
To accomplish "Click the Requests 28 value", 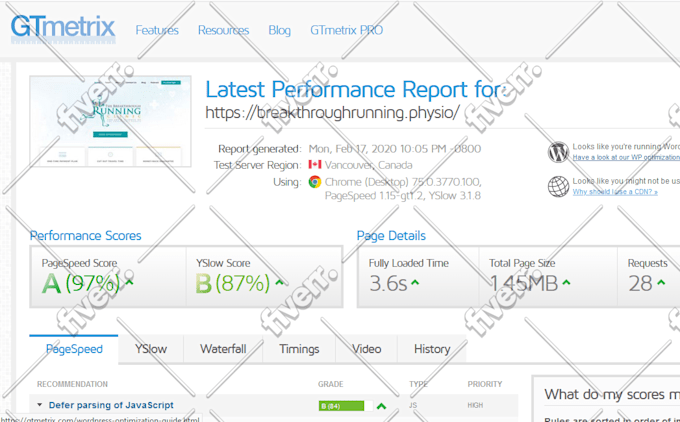I will click(640, 284).
